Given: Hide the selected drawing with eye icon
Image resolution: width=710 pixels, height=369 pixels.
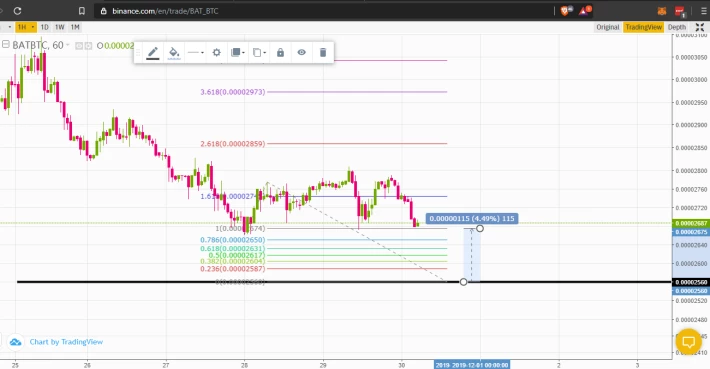Looking at the screenshot, I should pyautogui.click(x=302, y=53).
